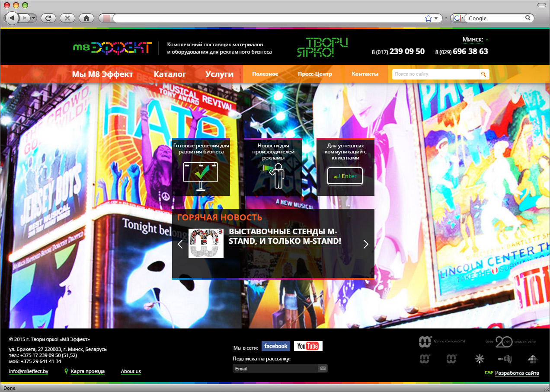Reload the page with the refresh button
Image resolution: width=550 pixels, height=392 pixels.
pos(48,18)
